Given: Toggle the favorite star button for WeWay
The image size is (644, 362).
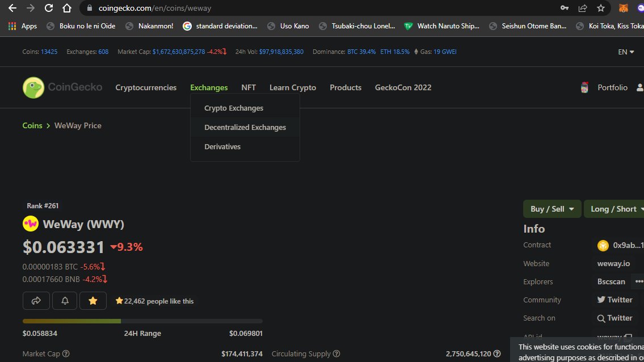Looking at the screenshot, I should [93, 301].
